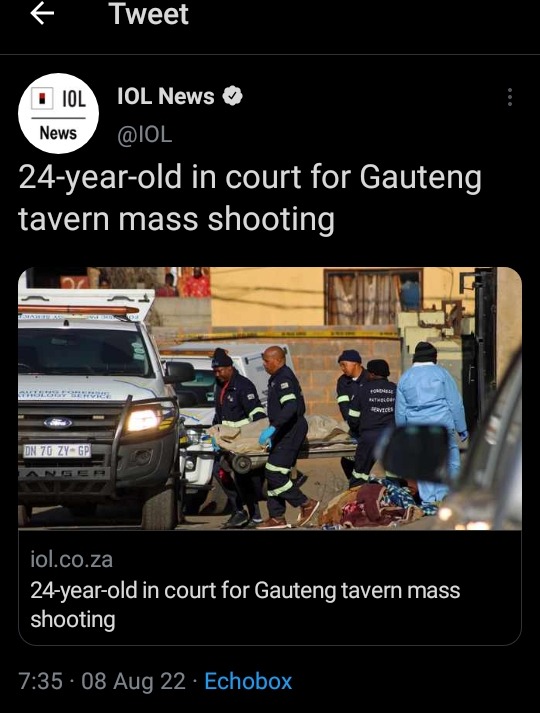Tap the IOL logo text inside avatar
The height and width of the screenshot is (713, 540).
click(74, 99)
